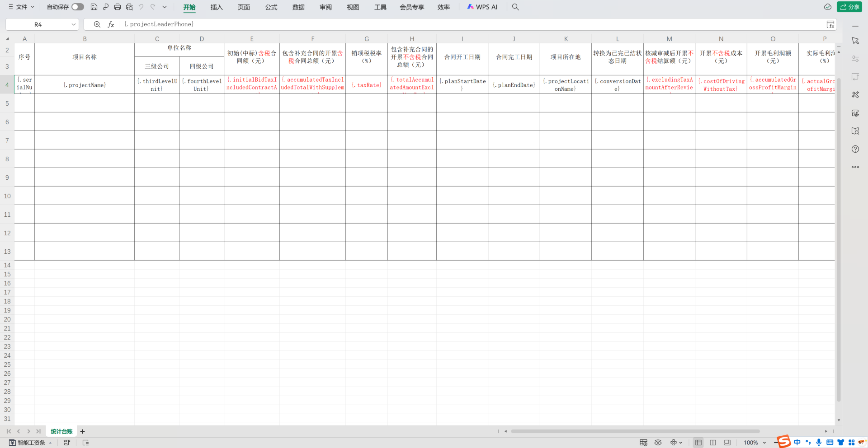Open the 会员专享 tab
868x448 pixels.
(412, 7)
